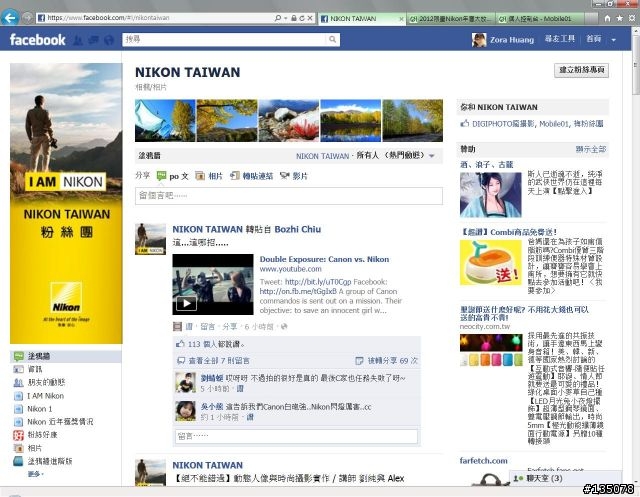Click the like icon next to DIGIPHOTO
Screen dimensions: 640x497
pos(464,123)
